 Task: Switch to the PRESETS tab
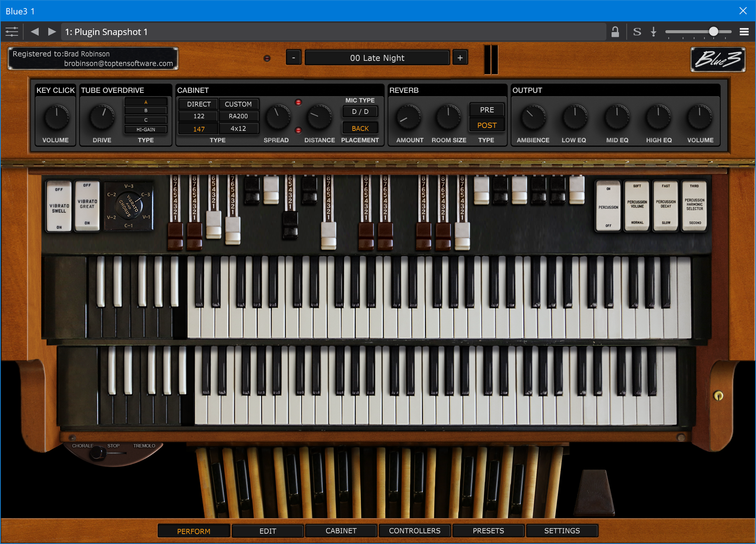pos(489,531)
